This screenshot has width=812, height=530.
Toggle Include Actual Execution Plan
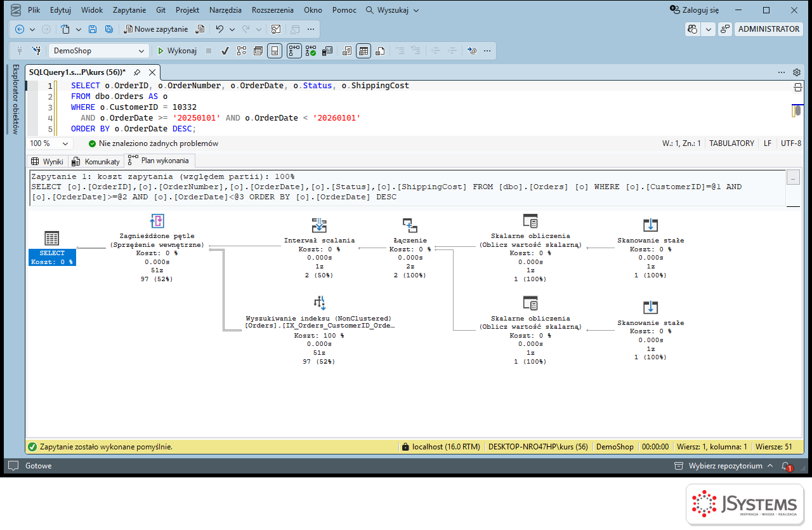click(294, 51)
